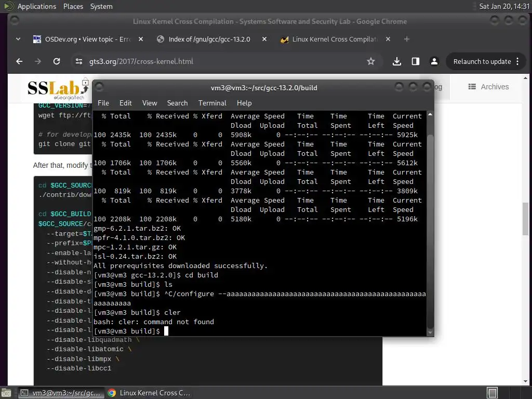Click Relaunch to update button
Image resolution: width=532 pixels, height=399 pixels.
(x=482, y=61)
